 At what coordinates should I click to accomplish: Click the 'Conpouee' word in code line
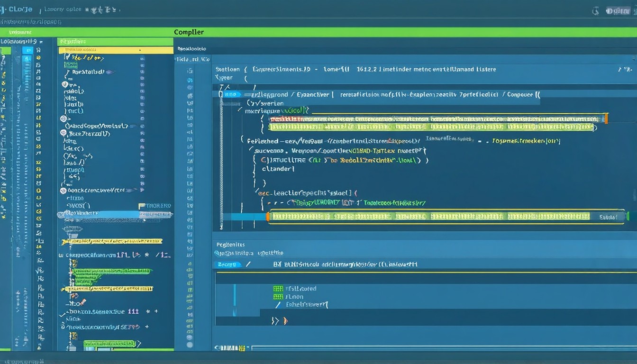point(520,94)
